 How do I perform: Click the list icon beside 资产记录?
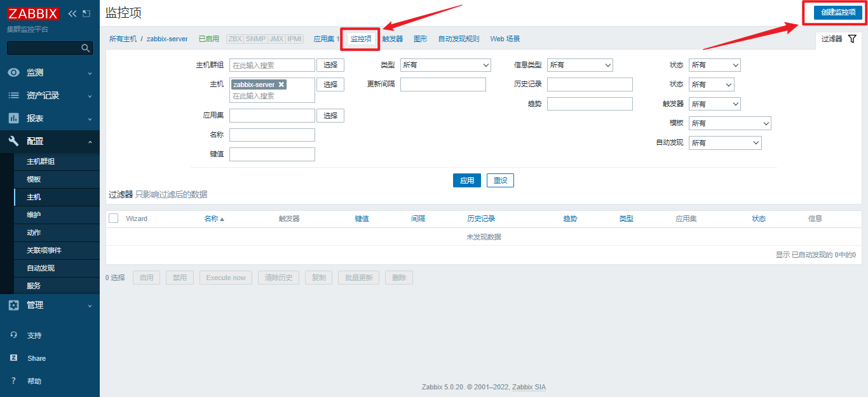pyautogui.click(x=13, y=96)
